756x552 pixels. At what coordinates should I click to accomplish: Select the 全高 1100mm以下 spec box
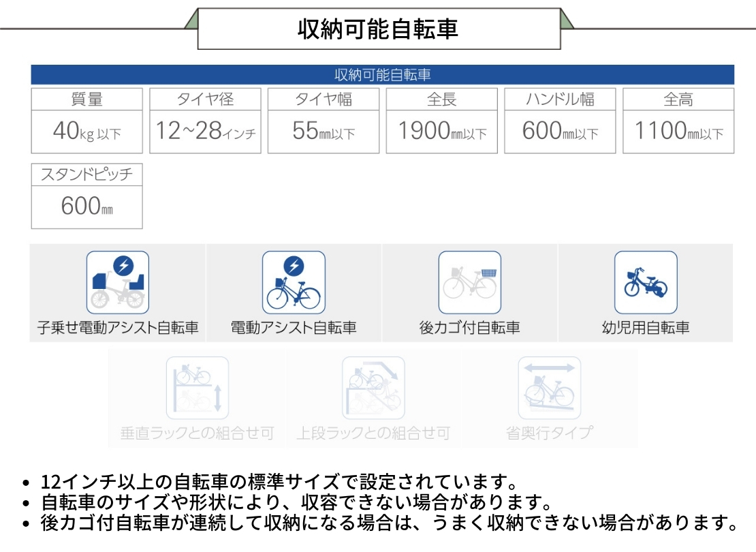click(x=678, y=121)
